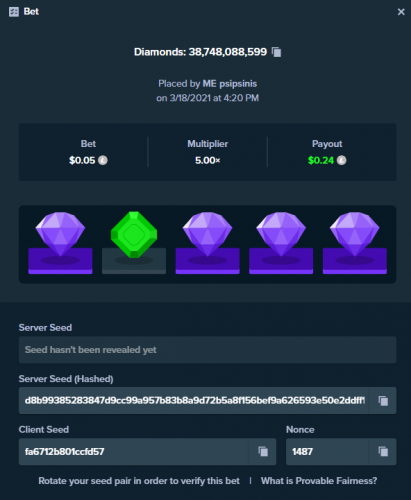
Task: Click the Bet title text in header
Action: pos(31,12)
